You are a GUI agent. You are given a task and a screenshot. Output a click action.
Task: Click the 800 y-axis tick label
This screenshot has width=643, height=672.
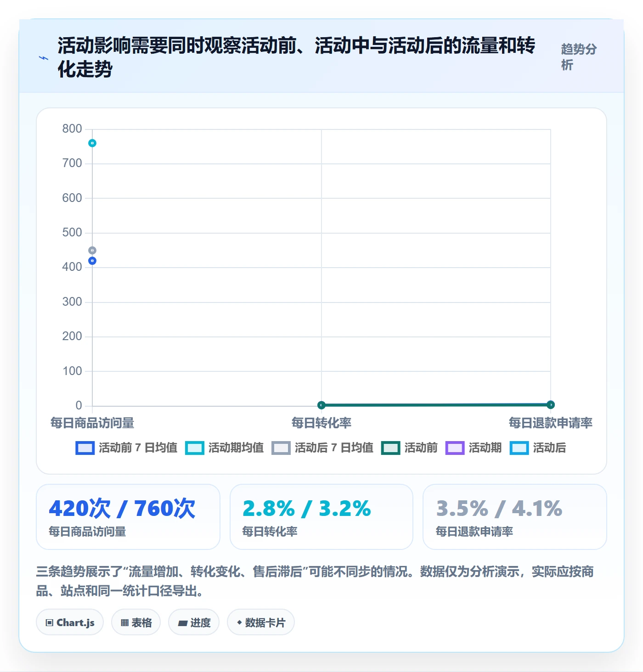click(72, 129)
